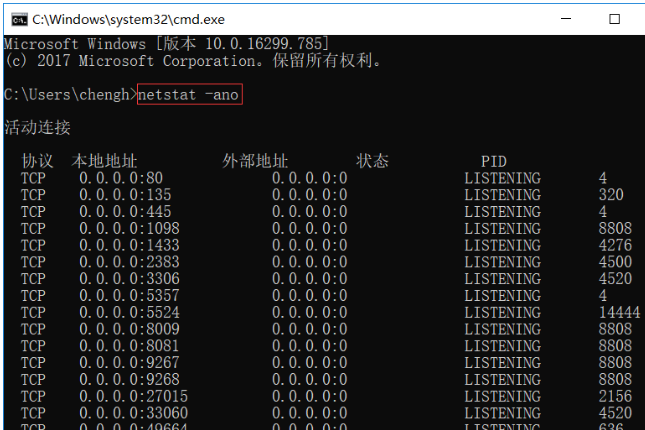Click local address 0.0.0.0:3306

click(129, 279)
